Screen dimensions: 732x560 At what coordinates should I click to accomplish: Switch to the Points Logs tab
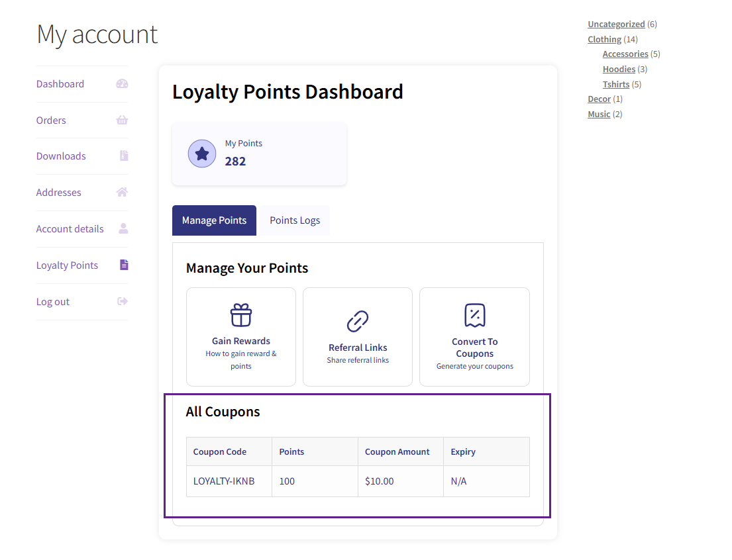(x=295, y=220)
